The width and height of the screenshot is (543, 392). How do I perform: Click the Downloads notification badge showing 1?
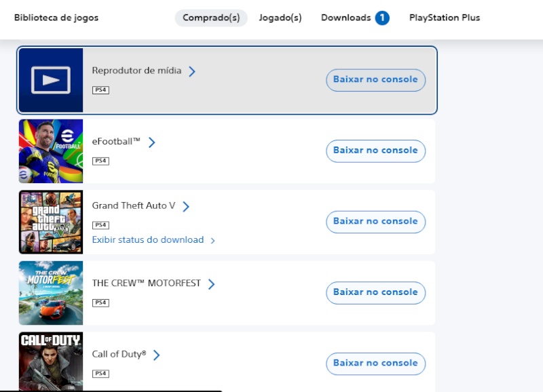point(381,18)
